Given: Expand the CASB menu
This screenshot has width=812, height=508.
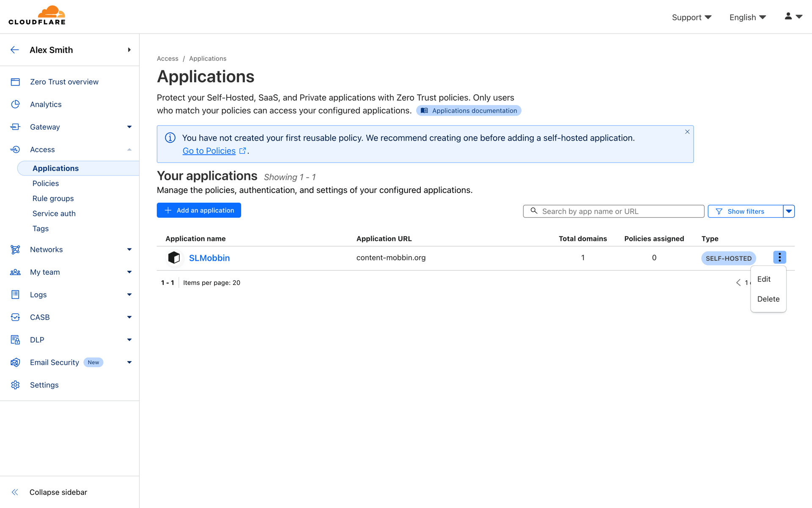Looking at the screenshot, I should (129, 317).
